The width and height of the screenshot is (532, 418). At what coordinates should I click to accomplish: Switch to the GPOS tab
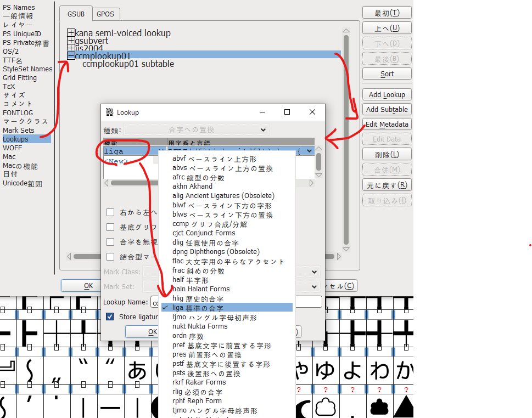click(105, 14)
